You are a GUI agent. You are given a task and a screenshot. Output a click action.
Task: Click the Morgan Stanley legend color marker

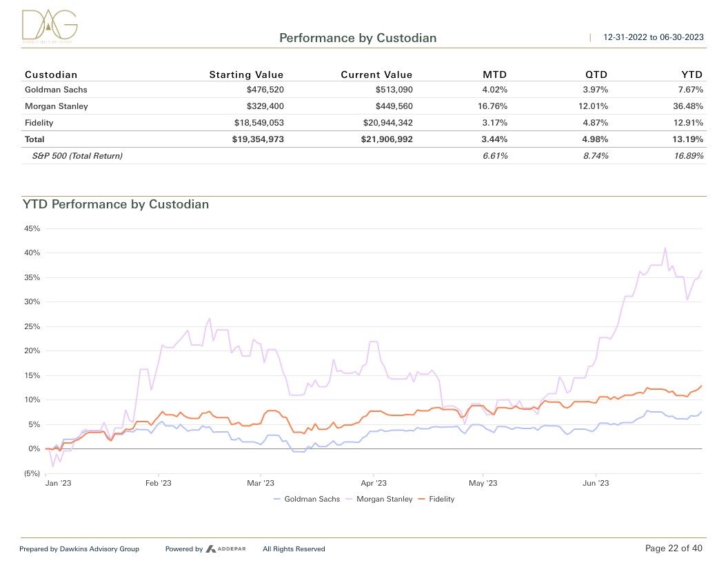coord(349,499)
